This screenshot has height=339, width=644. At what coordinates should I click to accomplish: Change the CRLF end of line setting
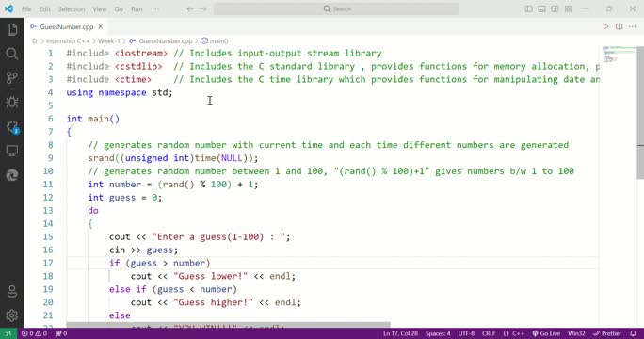(489, 333)
